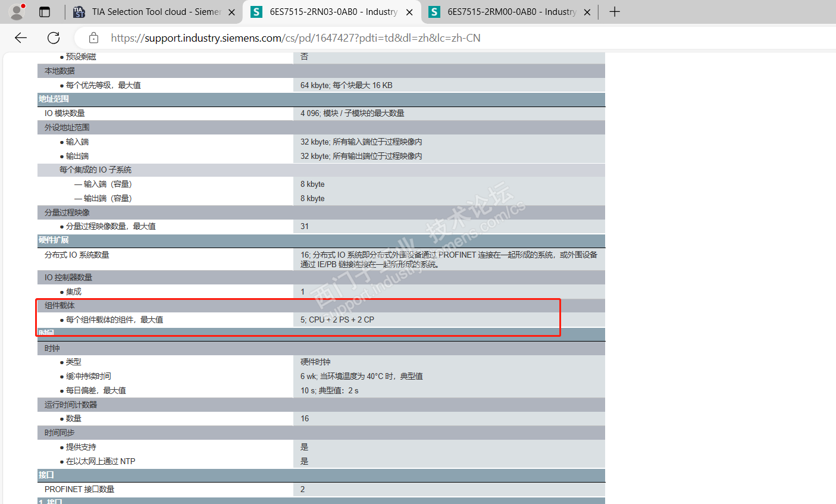Screen dimensions: 836x504
Task: Click the 提供支持 label
Action: [81, 447]
